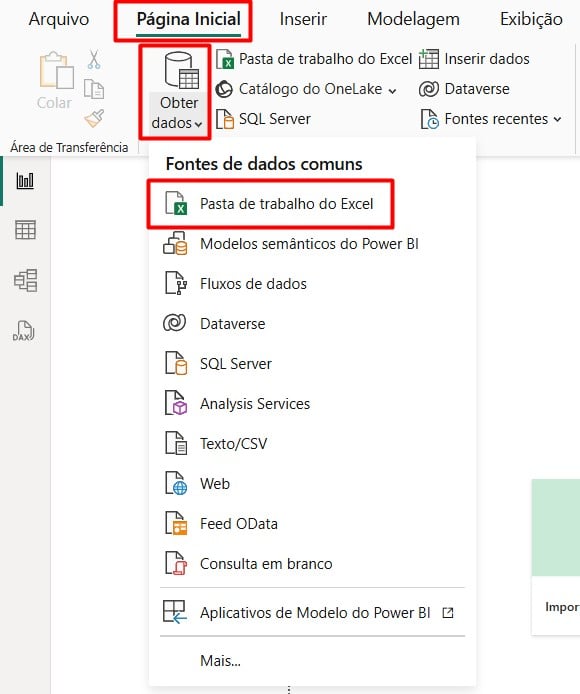Select Consulta em branco option
This screenshot has width=580, height=694.
(x=312, y=564)
